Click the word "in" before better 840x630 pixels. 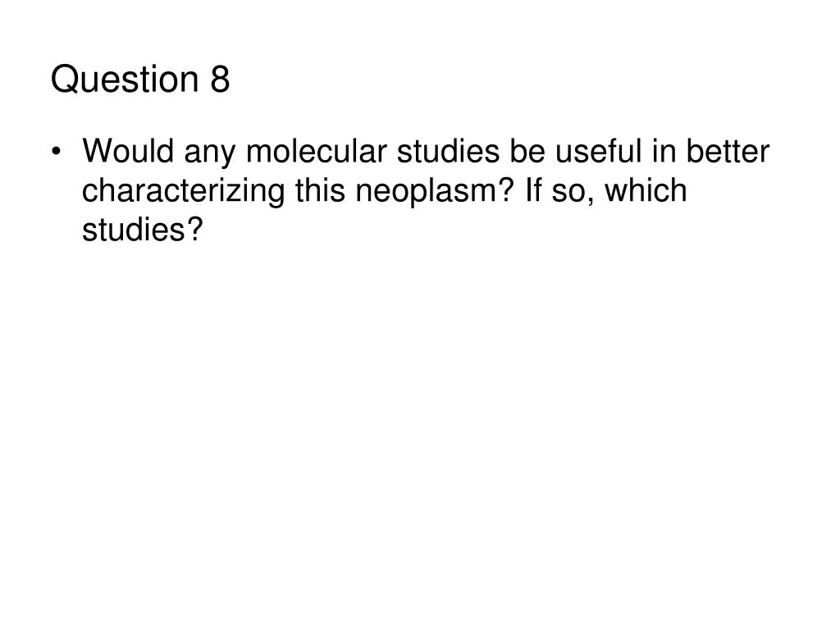(x=664, y=151)
